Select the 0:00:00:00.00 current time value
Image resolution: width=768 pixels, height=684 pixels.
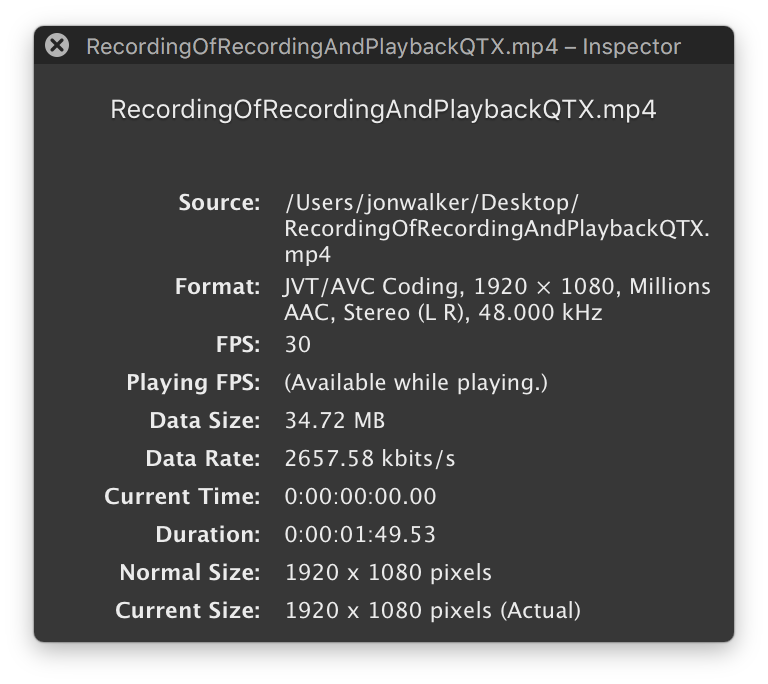(360, 497)
